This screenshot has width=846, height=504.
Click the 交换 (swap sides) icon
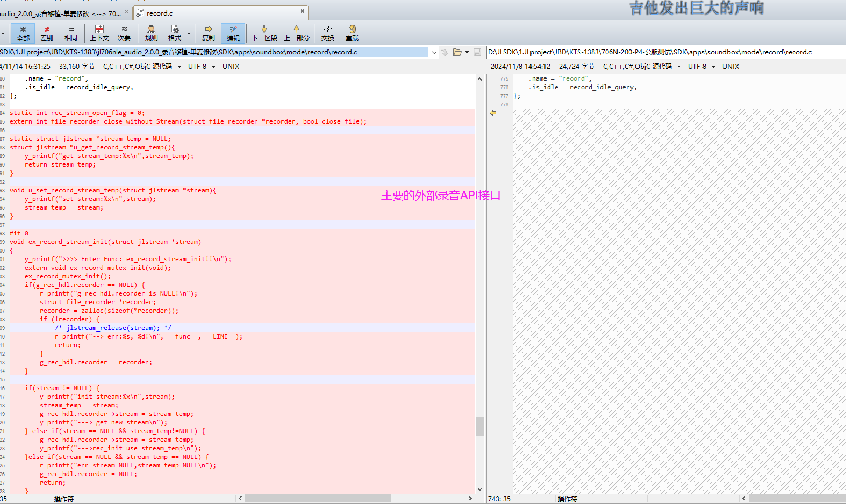328,33
